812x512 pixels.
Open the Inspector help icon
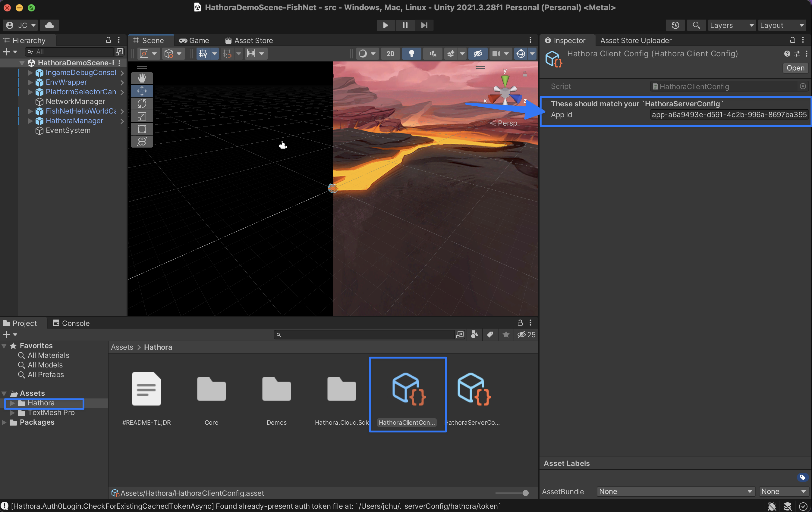pos(787,54)
